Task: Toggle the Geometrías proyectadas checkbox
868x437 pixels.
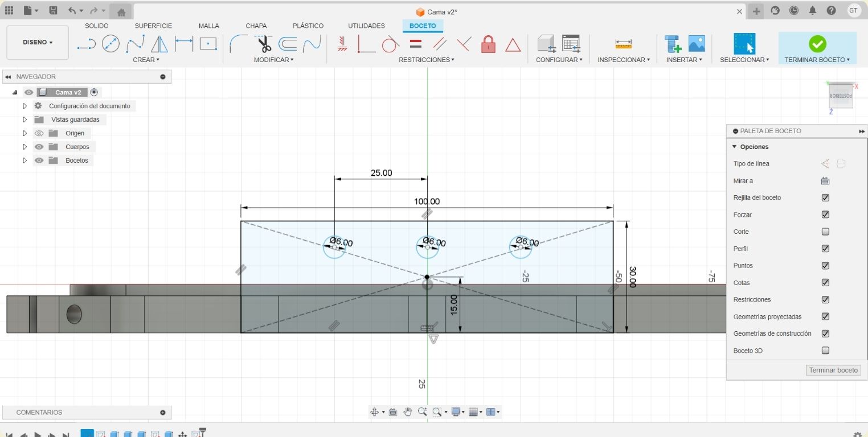Action: point(825,316)
